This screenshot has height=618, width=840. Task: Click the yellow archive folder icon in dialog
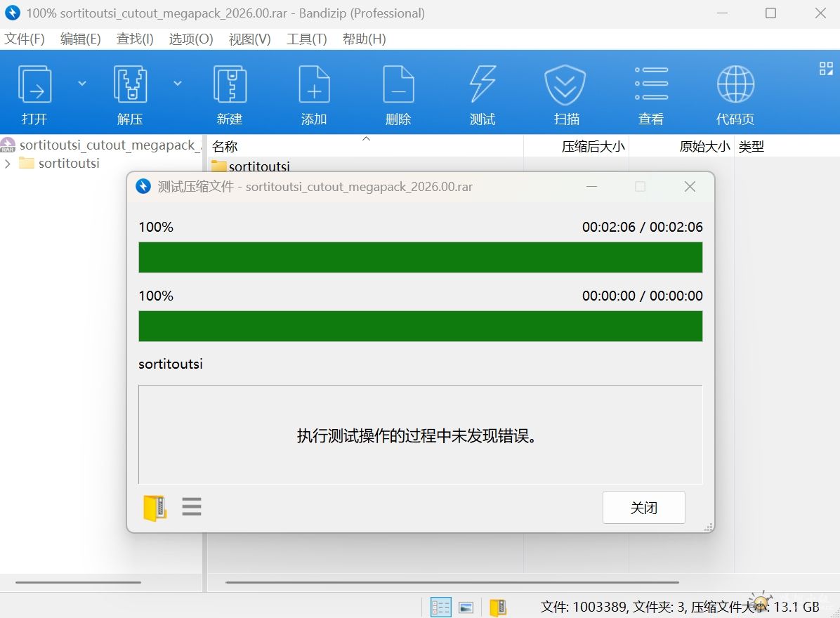(x=155, y=508)
